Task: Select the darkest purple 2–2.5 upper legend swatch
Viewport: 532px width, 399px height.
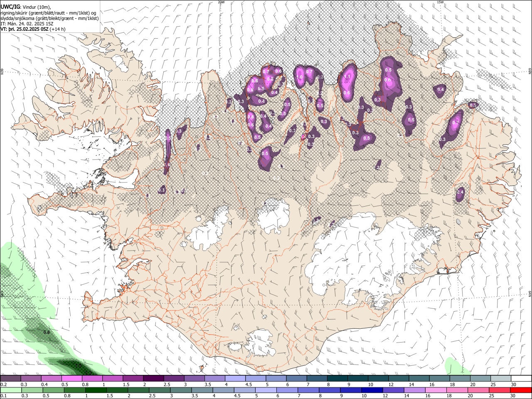Action: 153,378
